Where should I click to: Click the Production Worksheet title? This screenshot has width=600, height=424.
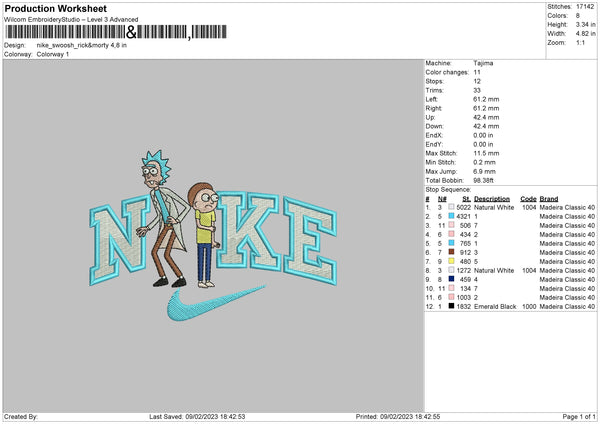click(x=52, y=6)
